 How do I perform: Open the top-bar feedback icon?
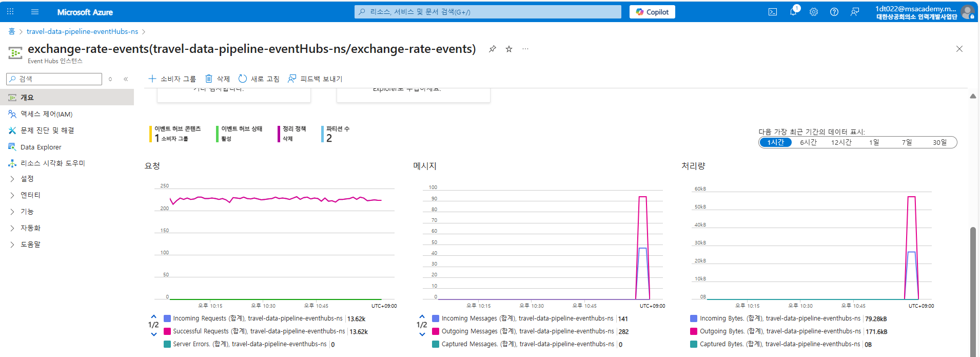pyautogui.click(x=855, y=12)
